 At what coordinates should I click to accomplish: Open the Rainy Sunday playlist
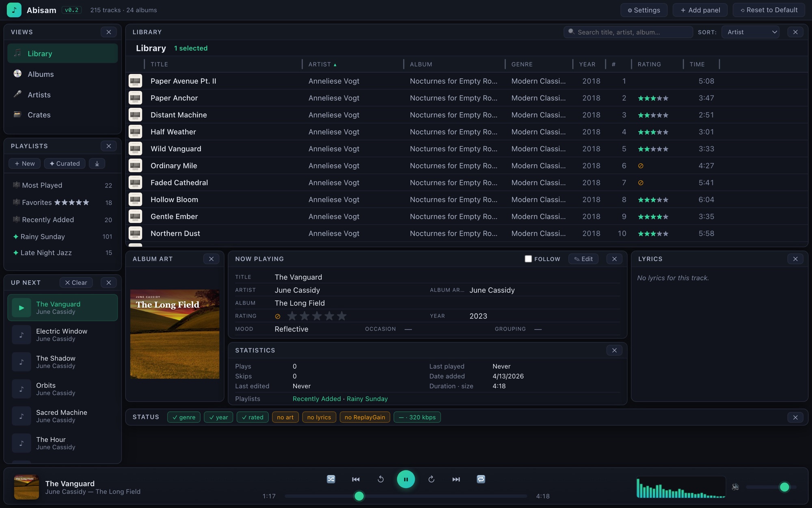click(63, 237)
